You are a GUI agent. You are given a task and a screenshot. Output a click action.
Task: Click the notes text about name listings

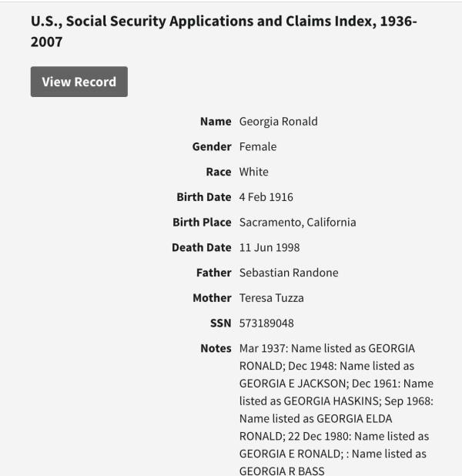point(336,408)
